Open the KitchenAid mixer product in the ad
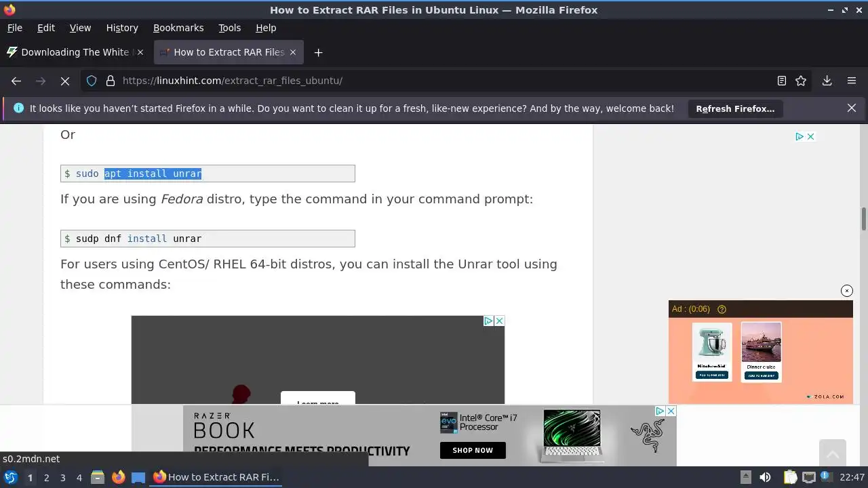Viewport: 868px width, 488px height. click(x=712, y=351)
